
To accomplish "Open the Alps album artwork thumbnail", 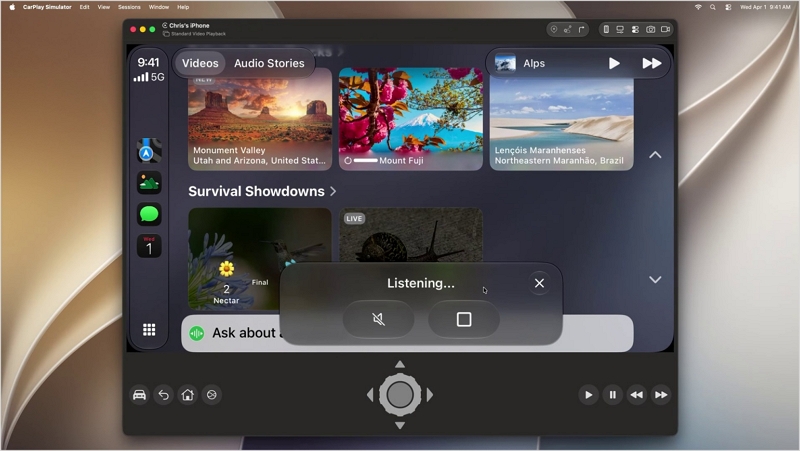I will pyautogui.click(x=505, y=63).
